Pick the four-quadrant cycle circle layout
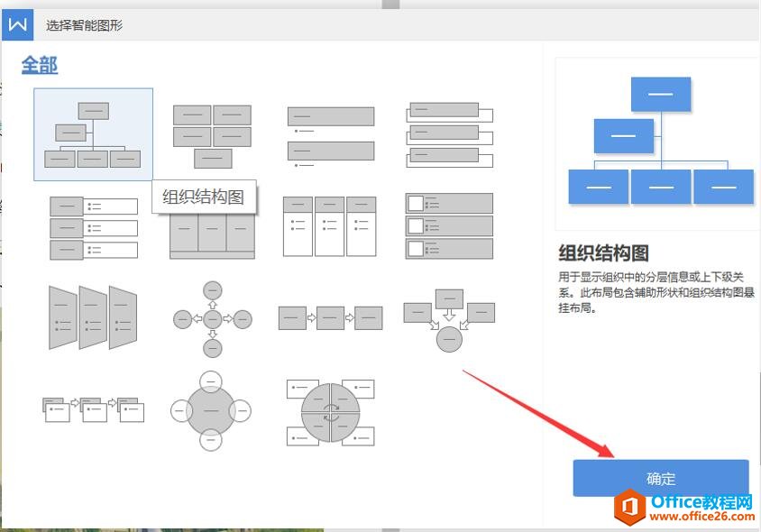761x532 pixels. pyautogui.click(x=331, y=412)
